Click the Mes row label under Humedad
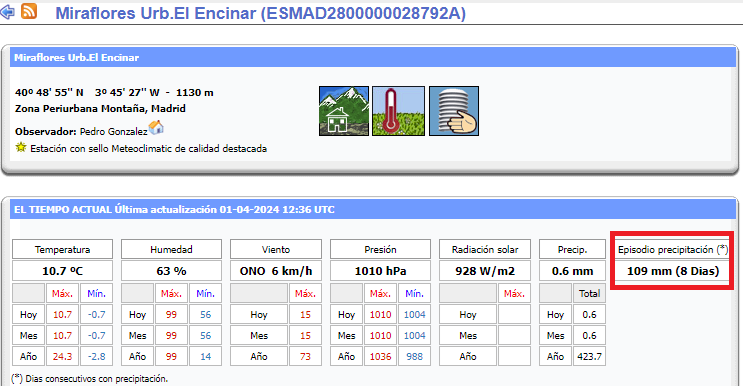 pos(137,335)
